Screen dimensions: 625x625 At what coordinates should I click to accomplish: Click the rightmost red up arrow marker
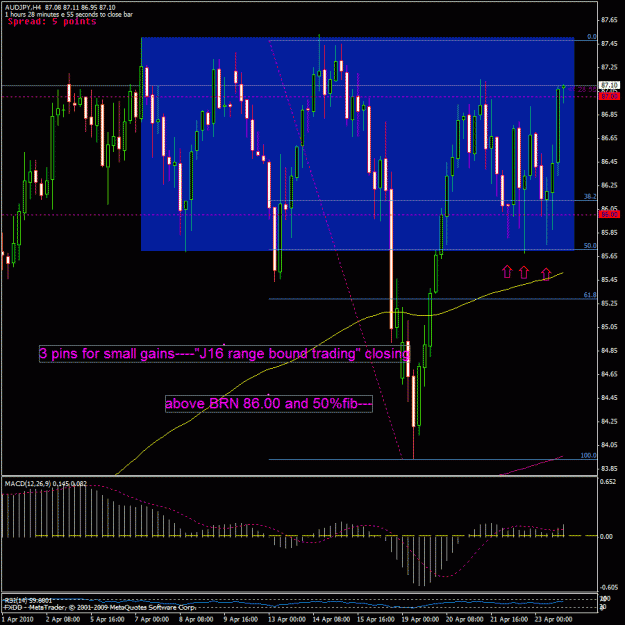coord(546,274)
